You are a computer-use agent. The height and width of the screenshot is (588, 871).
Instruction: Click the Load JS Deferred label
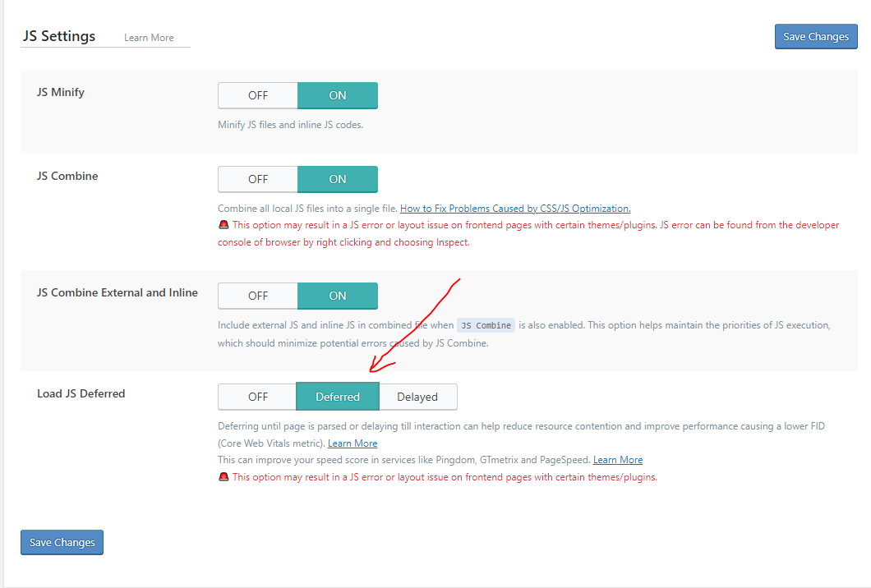[x=81, y=393]
